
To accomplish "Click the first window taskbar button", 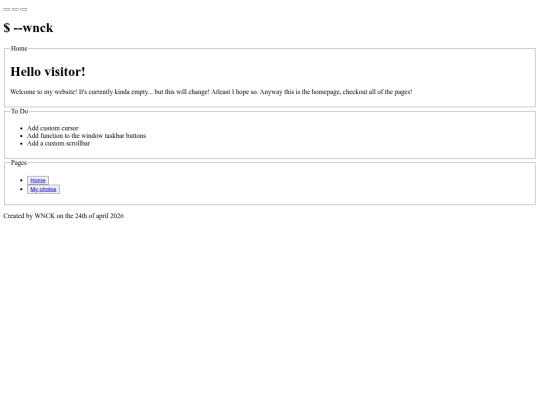I will coord(7,9).
